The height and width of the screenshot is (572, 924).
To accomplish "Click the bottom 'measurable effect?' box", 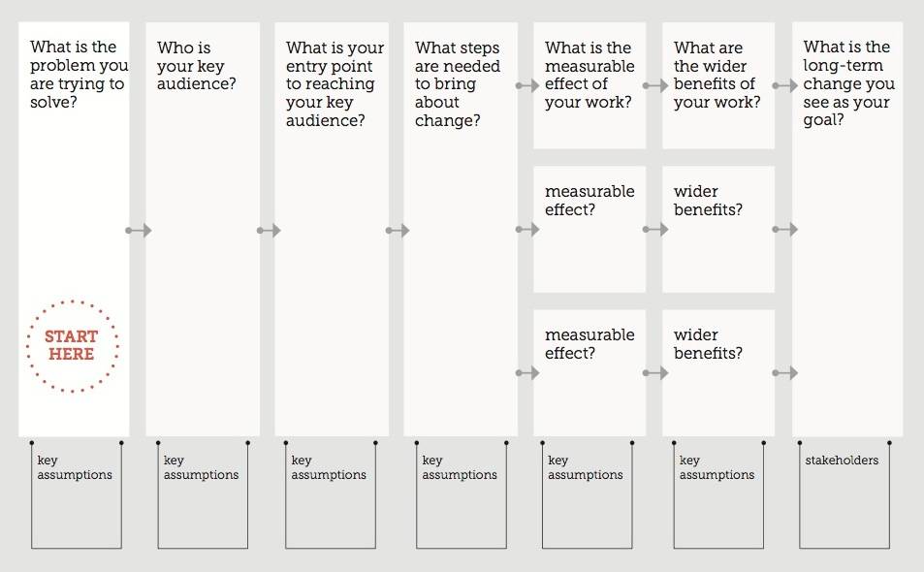I will (x=589, y=373).
